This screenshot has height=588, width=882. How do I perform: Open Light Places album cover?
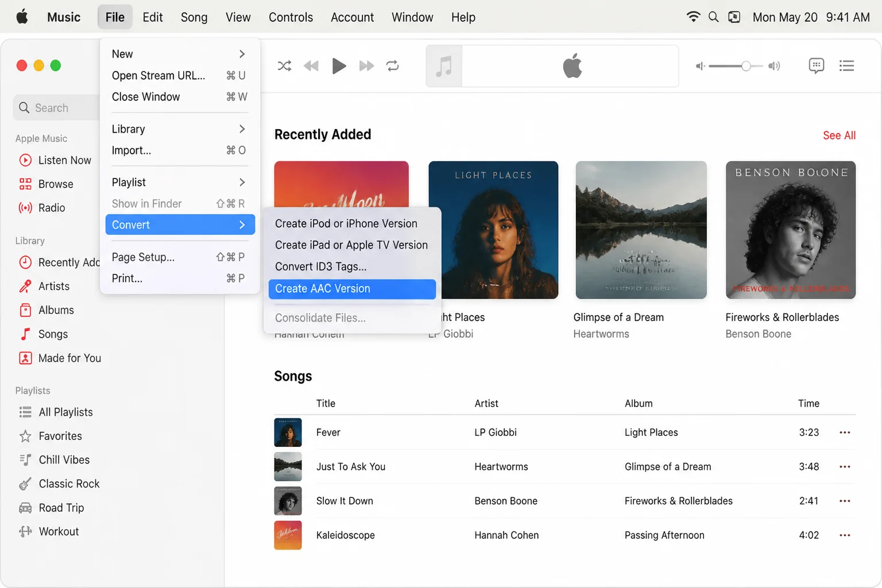(493, 230)
